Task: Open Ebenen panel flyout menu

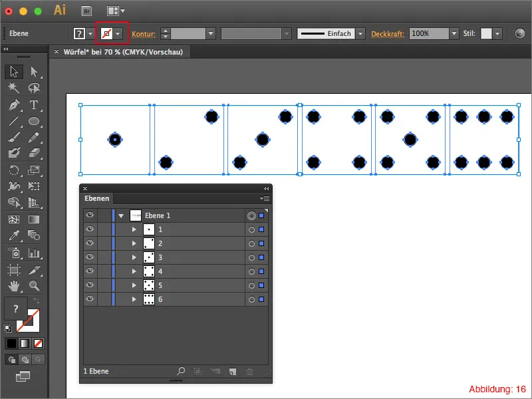Action: click(265, 198)
